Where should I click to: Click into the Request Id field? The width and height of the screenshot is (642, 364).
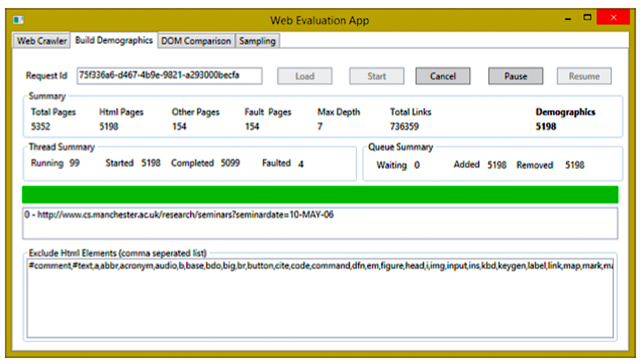click(169, 76)
